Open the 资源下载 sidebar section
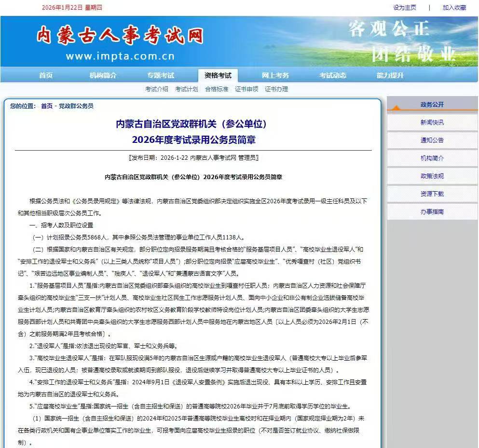This screenshot has width=479, height=448. point(433,194)
